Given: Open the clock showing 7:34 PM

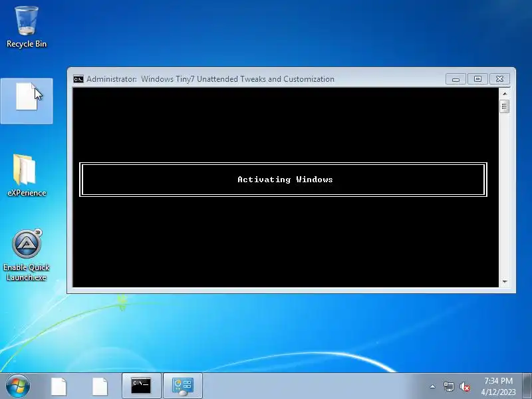Looking at the screenshot, I should 498,386.
